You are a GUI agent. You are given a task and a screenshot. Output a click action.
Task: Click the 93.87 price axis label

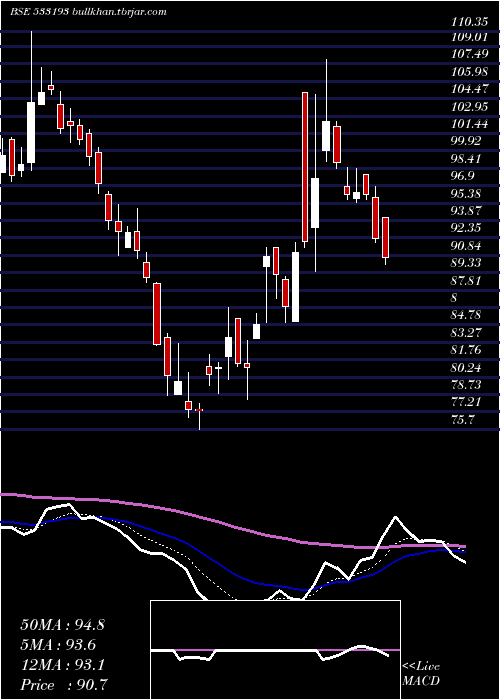[x=466, y=211]
